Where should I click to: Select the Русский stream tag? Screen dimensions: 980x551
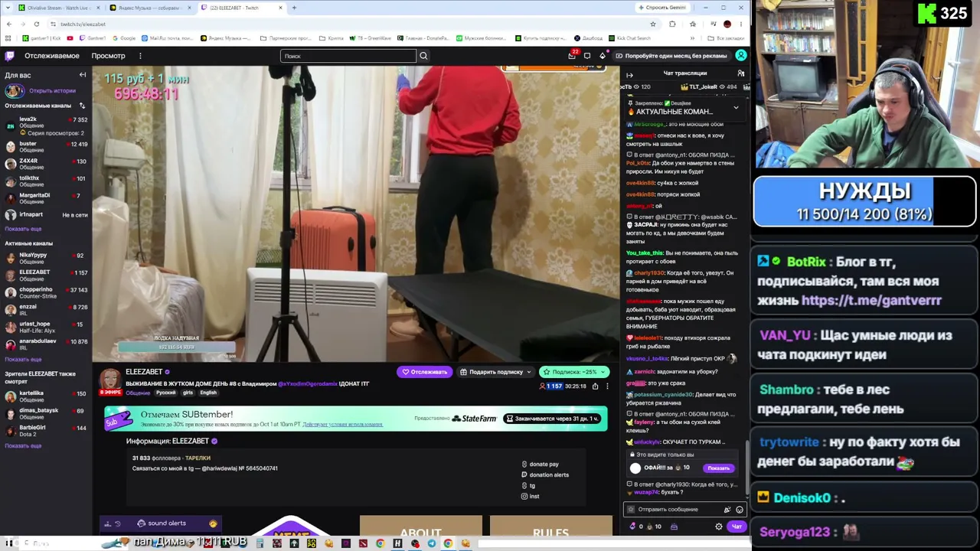pyautogui.click(x=166, y=393)
